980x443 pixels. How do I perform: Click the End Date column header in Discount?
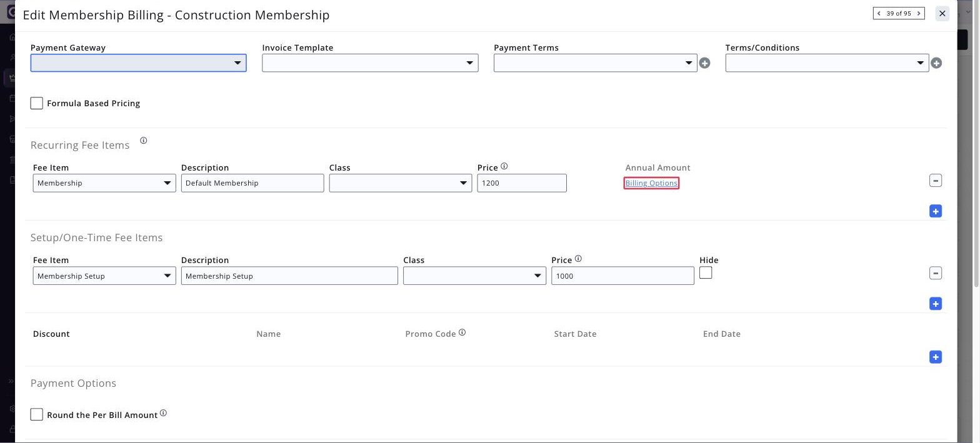click(721, 334)
